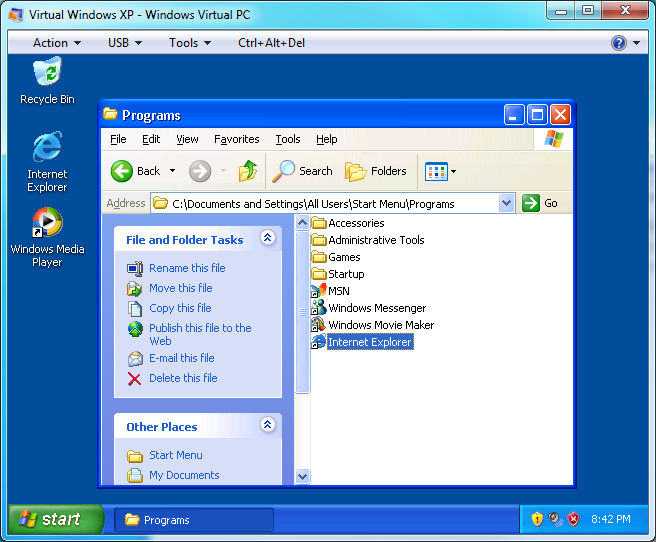Open the Forward history dropdown arrow
Viewport: 656px width, 542px height.
(223, 171)
